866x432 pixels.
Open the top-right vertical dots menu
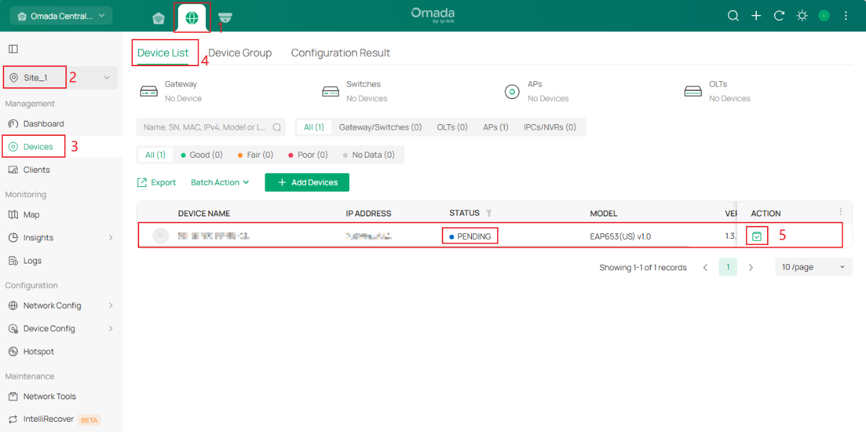point(846,16)
